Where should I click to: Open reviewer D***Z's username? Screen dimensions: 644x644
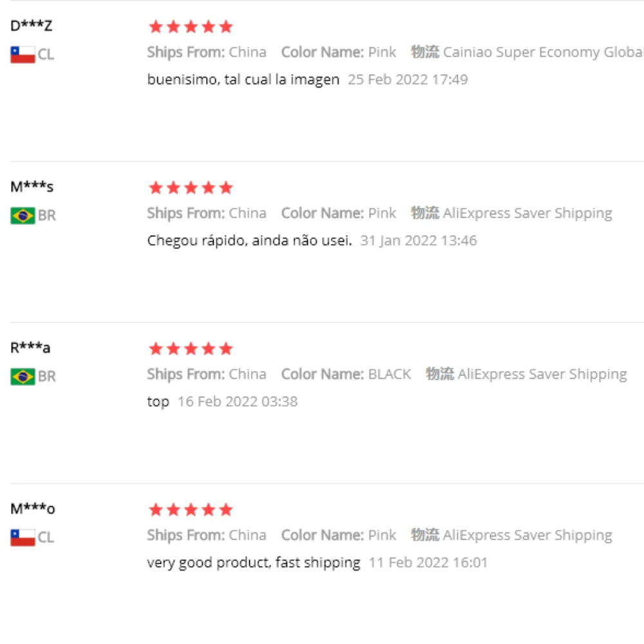click(32, 26)
